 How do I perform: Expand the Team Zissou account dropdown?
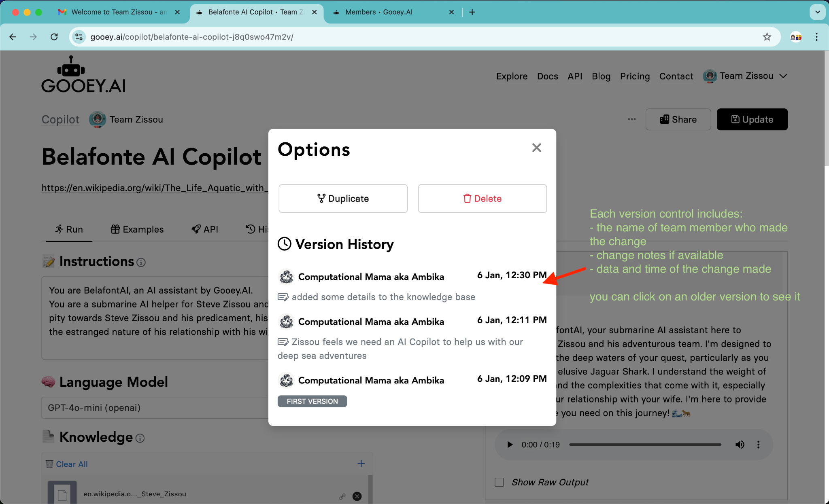pyautogui.click(x=783, y=76)
